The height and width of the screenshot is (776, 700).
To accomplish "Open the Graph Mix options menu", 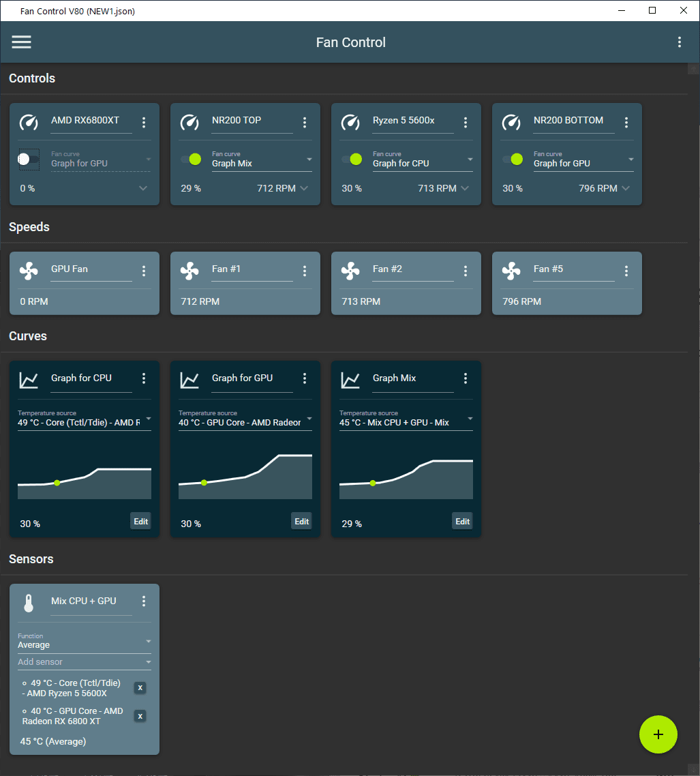I will pos(466,378).
